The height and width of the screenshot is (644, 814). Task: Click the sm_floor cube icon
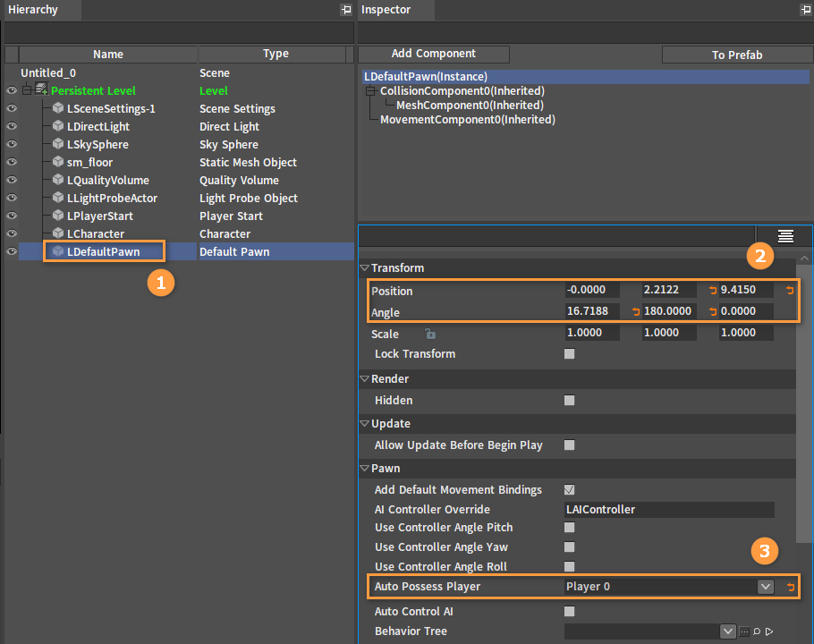[x=58, y=162]
